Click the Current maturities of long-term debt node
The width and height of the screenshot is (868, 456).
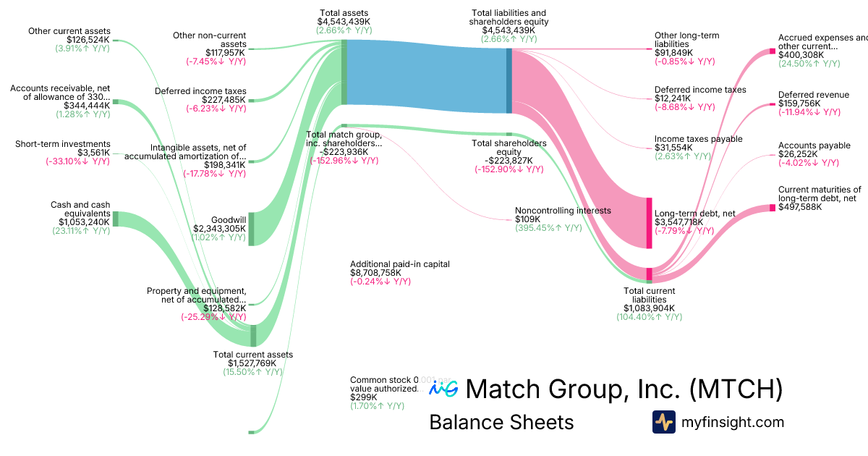(x=772, y=208)
